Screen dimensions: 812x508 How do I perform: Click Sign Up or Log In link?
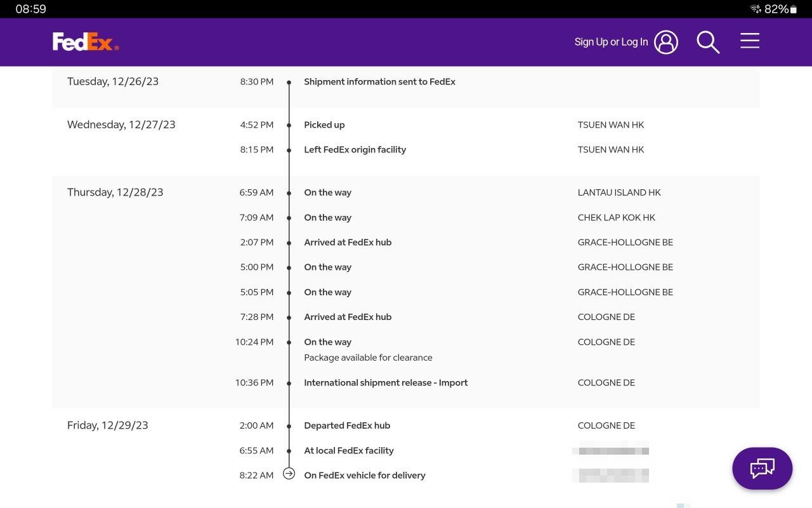tap(611, 42)
